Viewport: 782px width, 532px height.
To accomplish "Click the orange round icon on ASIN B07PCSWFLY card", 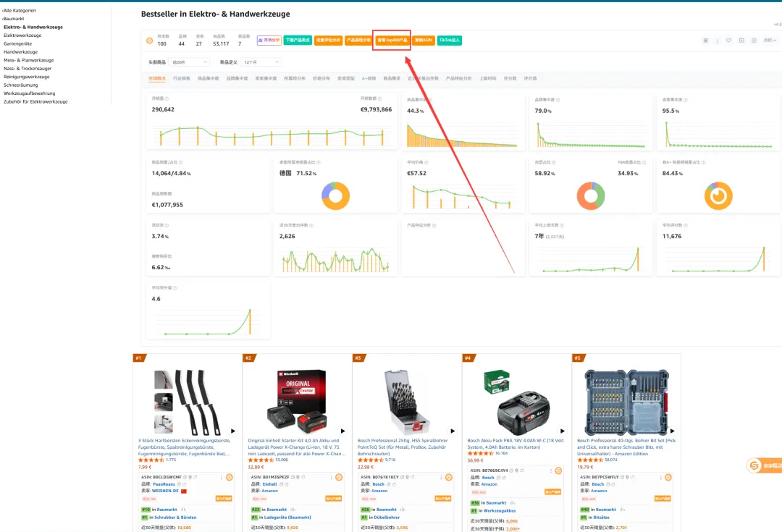I will click(x=668, y=477).
